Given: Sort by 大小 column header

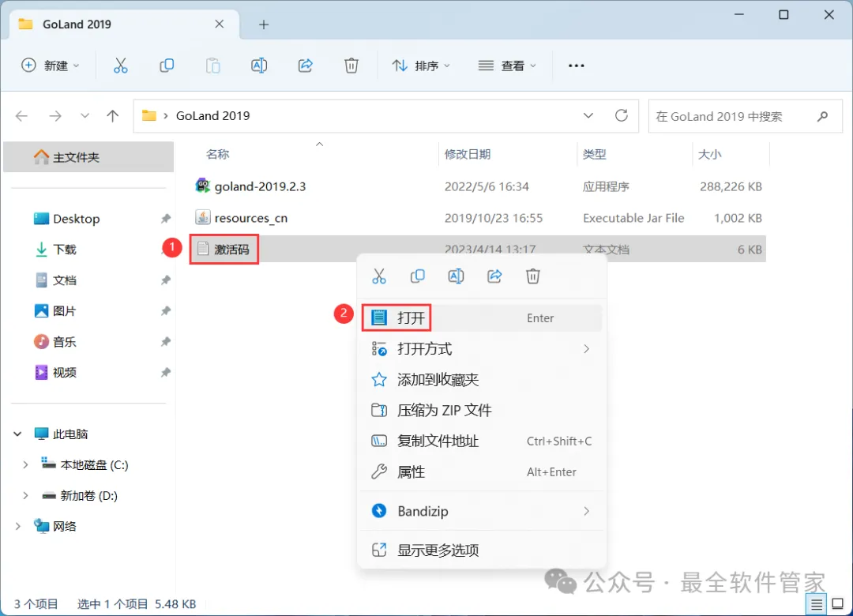Looking at the screenshot, I should click(709, 154).
